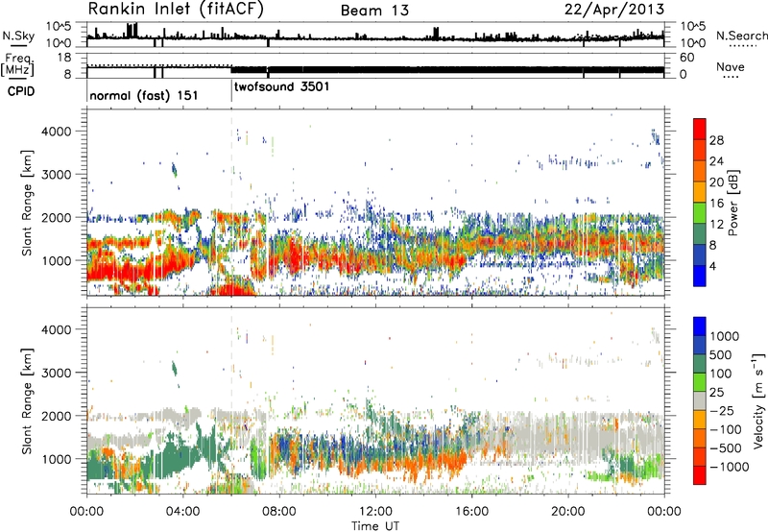Screen dimensions: 768x532
Task: Click the "Power [dB]" colorbar title
Action: coord(732,203)
